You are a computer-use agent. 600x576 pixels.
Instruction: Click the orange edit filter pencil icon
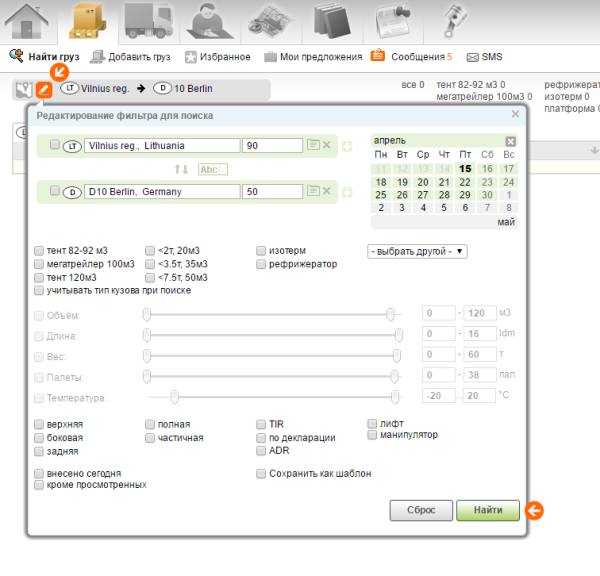point(44,90)
